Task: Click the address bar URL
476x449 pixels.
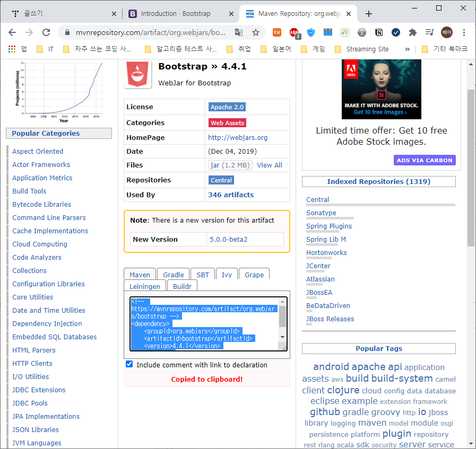Action: point(151,32)
